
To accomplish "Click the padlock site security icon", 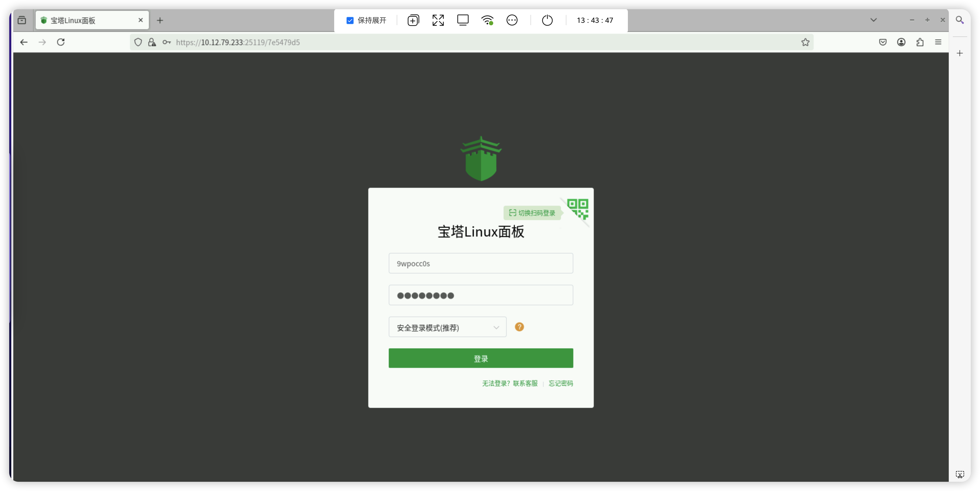I will [152, 42].
